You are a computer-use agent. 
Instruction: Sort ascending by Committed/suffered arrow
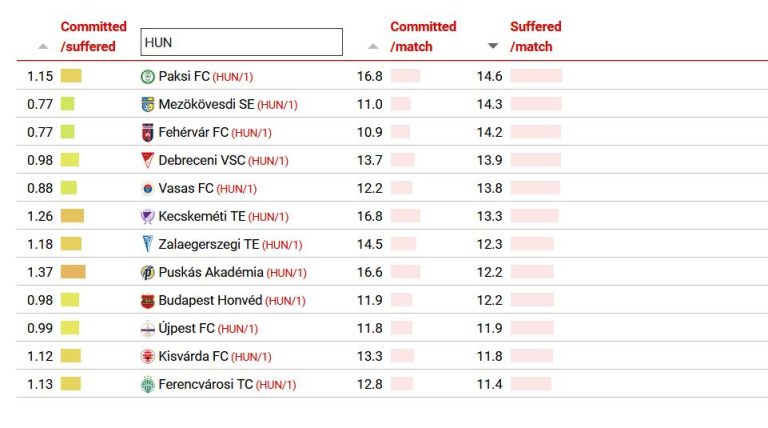click(x=43, y=47)
